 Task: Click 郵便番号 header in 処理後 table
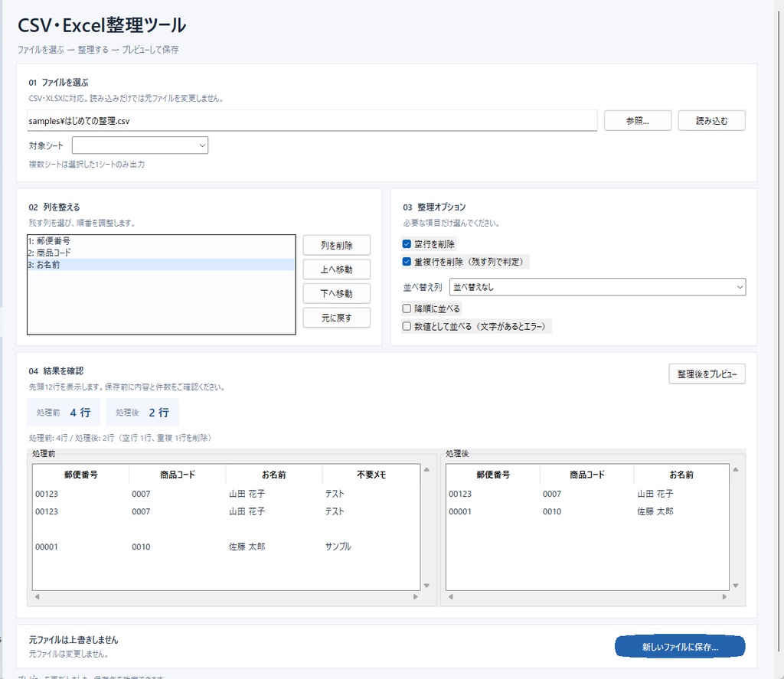coord(493,475)
